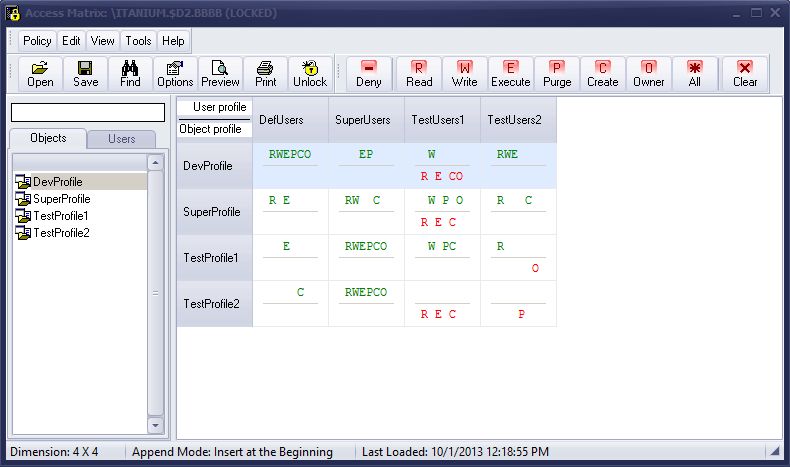Click the list scrollbar down arrow

[x=155, y=426]
